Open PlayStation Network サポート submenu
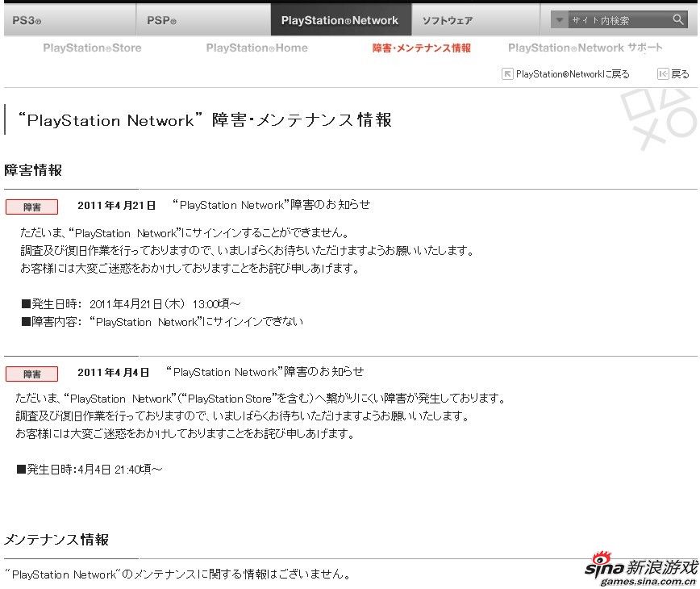This screenshot has height=589, width=700. 585,48
